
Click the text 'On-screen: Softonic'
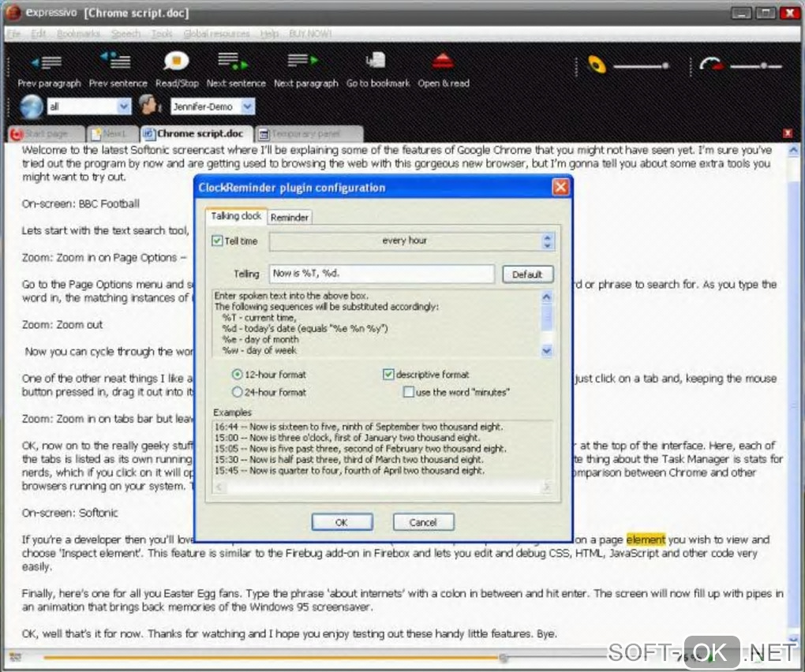(x=69, y=513)
